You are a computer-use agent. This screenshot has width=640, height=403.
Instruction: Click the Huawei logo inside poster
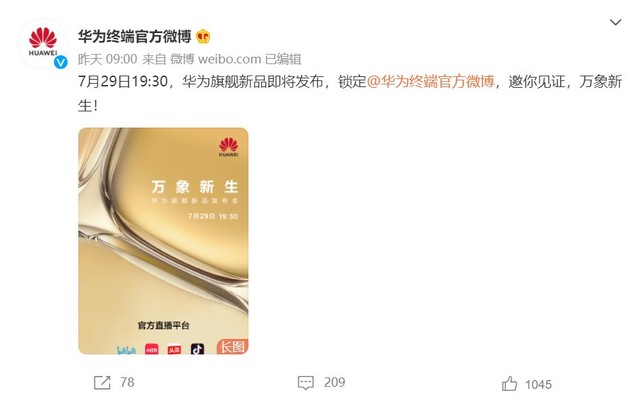(229, 147)
